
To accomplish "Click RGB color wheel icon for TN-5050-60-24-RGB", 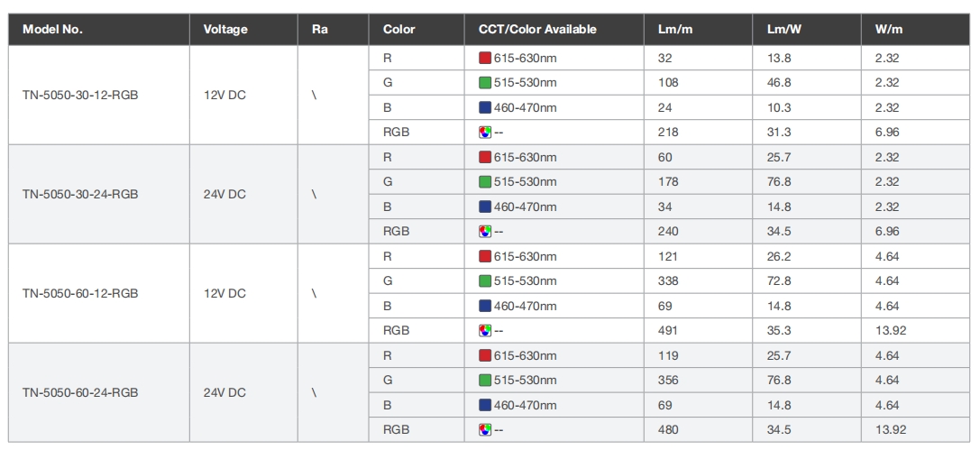I will [x=485, y=430].
